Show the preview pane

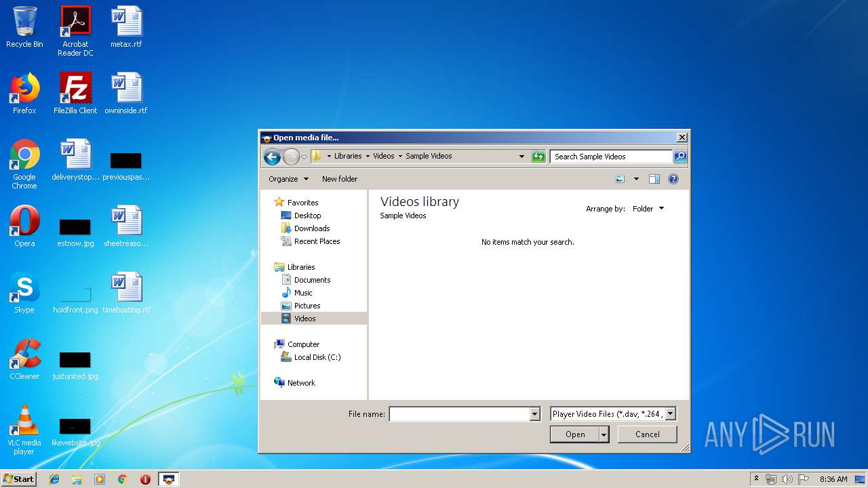[x=654, y=179]
